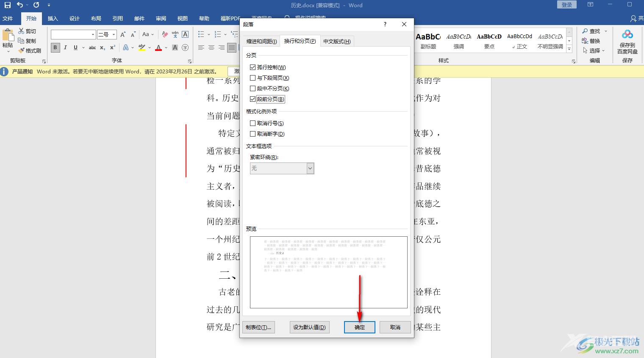Click the 登录 sign-in button
This screenshot has height=358, width=644.
pos(567,5)
